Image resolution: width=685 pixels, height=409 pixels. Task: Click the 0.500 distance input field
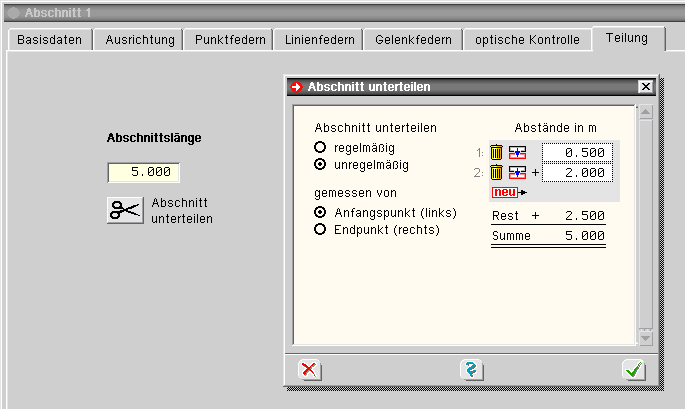(577, 153)
